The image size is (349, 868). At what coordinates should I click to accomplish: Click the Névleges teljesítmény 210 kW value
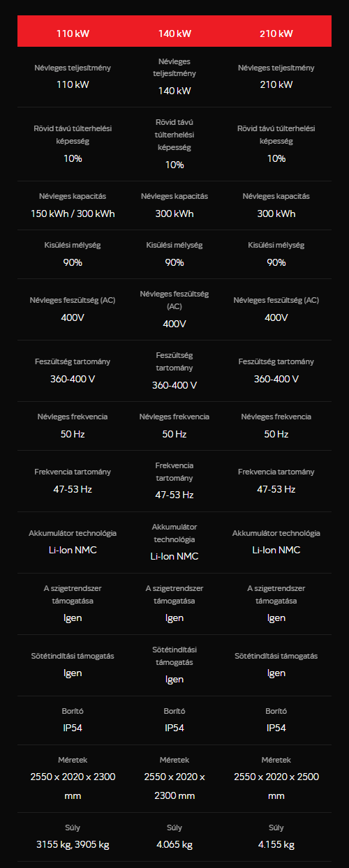point(276,84)
